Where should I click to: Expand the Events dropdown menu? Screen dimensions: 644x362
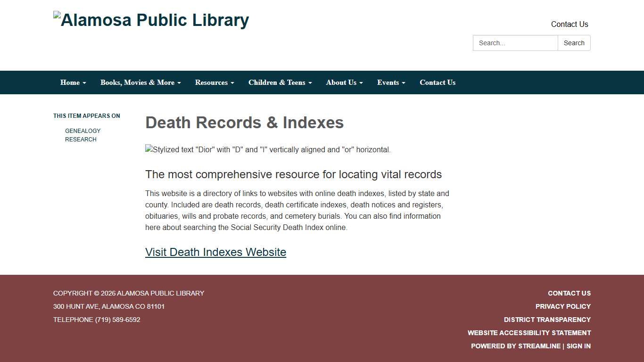tap(391, 82)
